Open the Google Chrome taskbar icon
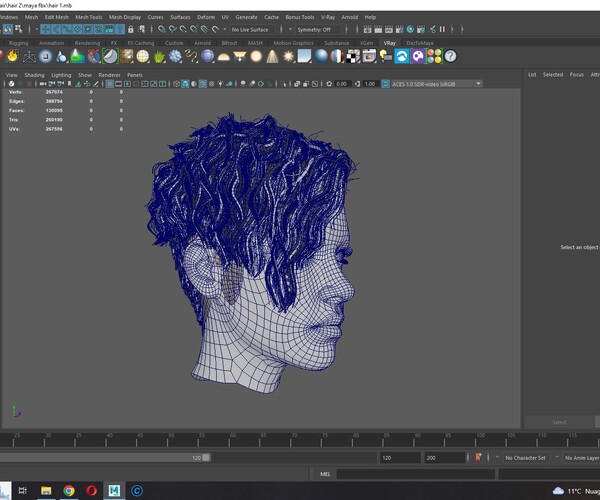Image resolution: width=600 pixels, height=500 pixels. click(69, 490)
